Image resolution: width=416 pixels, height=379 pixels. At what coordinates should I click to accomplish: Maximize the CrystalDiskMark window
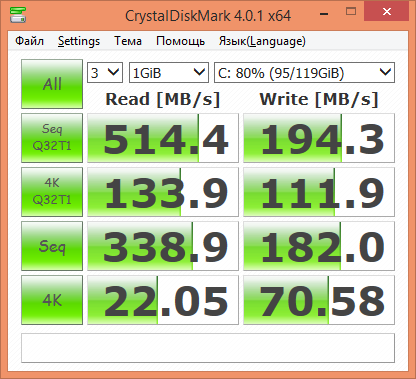tap(351, 12)
